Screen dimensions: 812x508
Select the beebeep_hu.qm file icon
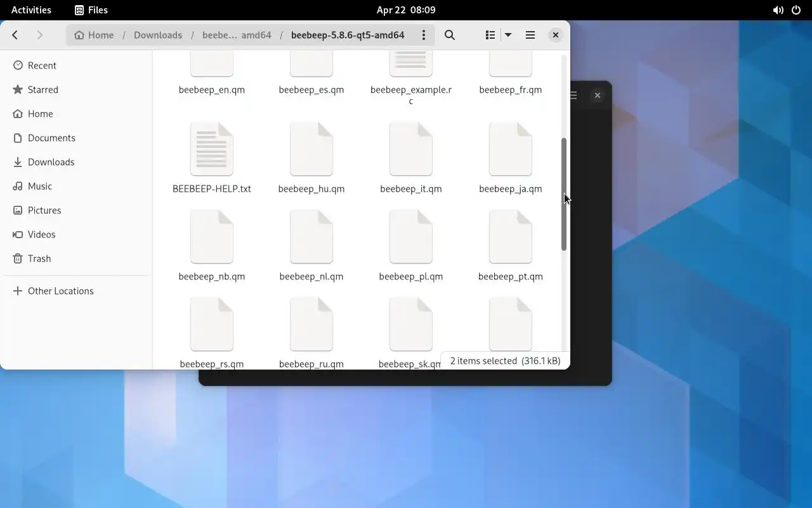pyautogui.click(x=311, y=149)
